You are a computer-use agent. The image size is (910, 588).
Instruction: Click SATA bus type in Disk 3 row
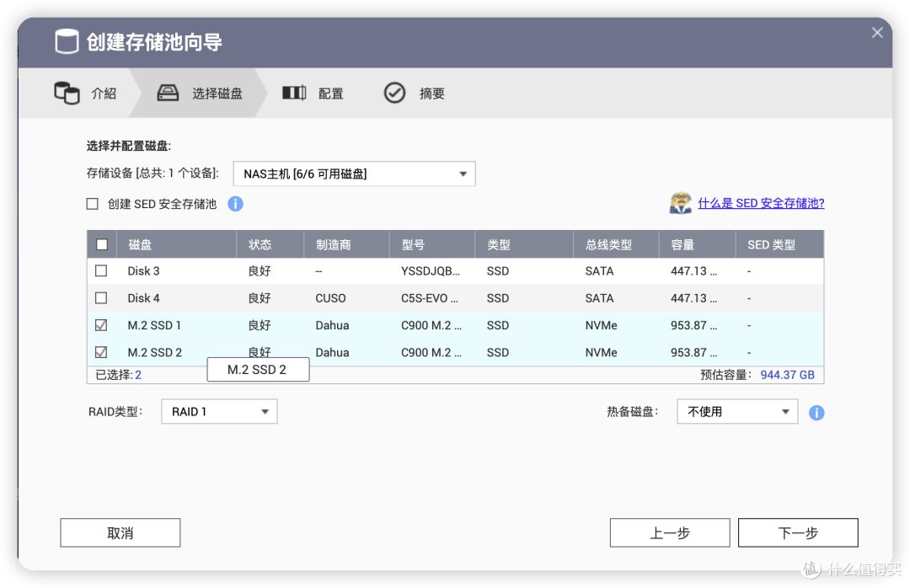coord(600,271)
